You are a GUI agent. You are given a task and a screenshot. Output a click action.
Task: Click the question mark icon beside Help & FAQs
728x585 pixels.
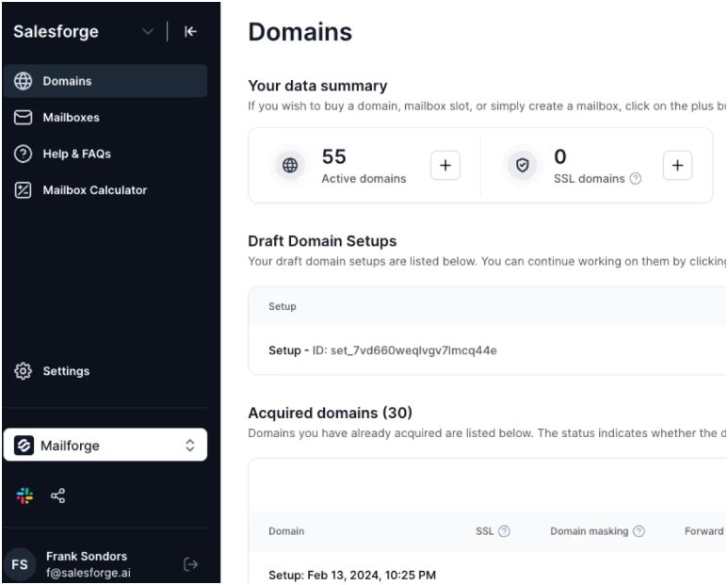(23, 154)
